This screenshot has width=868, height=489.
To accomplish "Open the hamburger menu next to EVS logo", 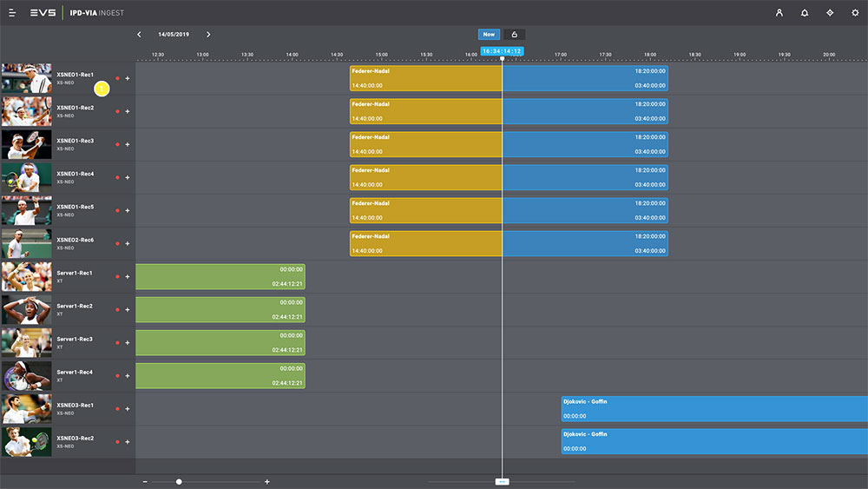I will coord(12,13).
